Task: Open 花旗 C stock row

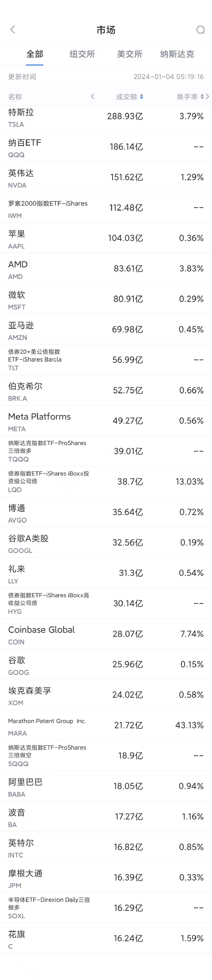Action: pyautogui.click(x=106, y=939)
